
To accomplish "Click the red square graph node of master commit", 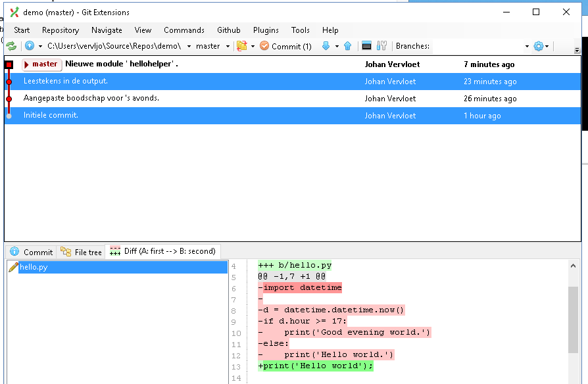I will [x=9, y=65].
